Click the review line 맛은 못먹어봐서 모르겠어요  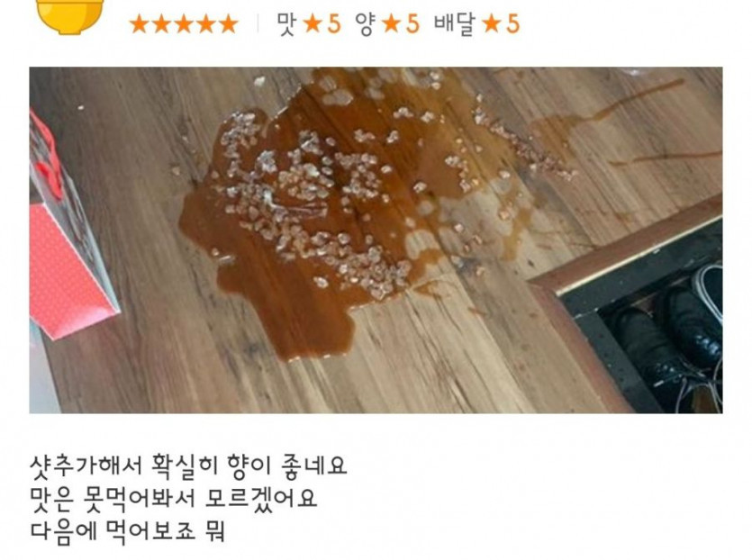click(x=174, y=499)
